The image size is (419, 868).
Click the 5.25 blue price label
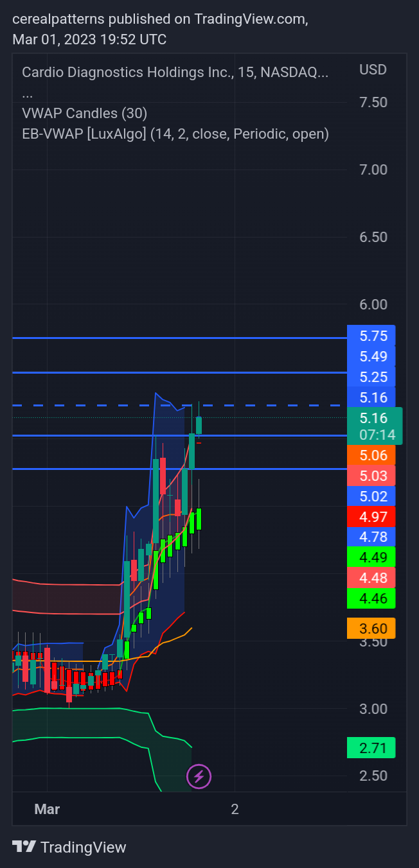tap(371, 377)
